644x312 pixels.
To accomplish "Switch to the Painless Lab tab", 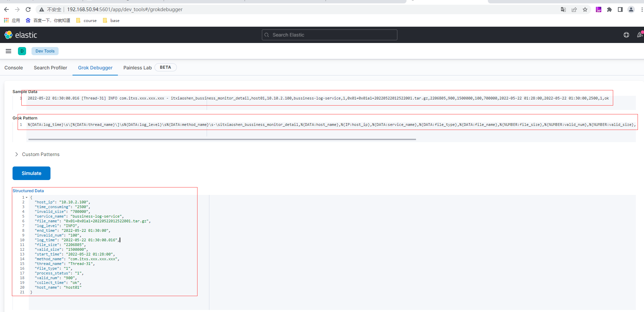I will (138, 68).
